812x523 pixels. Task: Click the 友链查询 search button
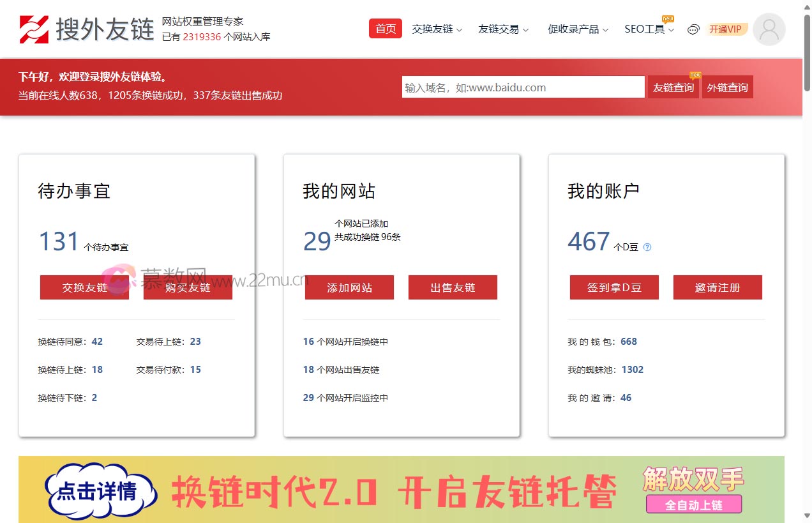(673, 87)
